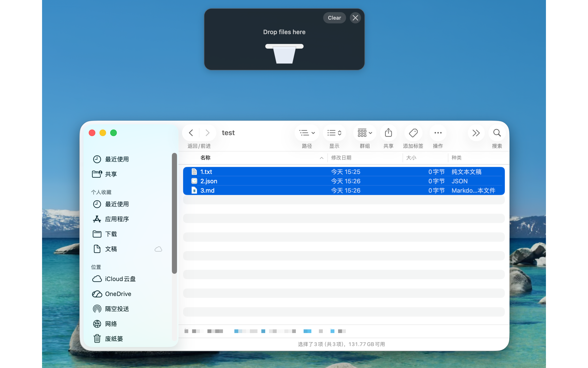Viewport: 588px width, 368px height.
Task: Click the selection count status text
Action: click(x=341, y=344)
